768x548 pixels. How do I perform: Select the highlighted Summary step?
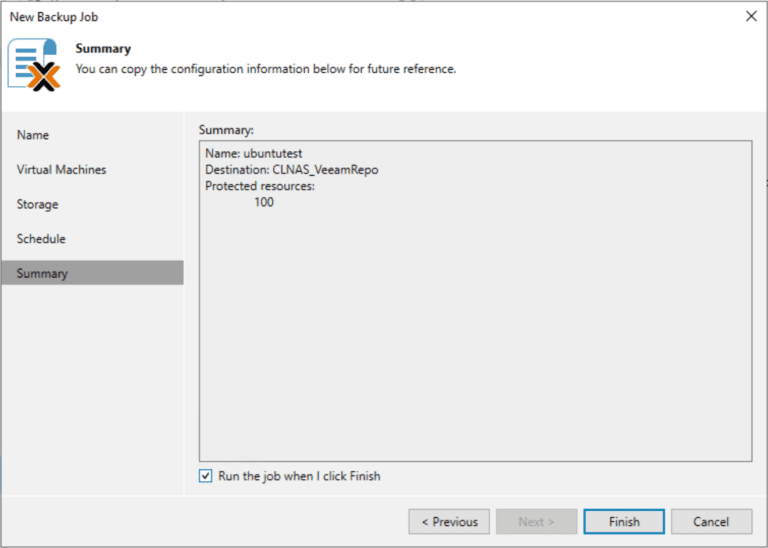[x=93, y=273]
